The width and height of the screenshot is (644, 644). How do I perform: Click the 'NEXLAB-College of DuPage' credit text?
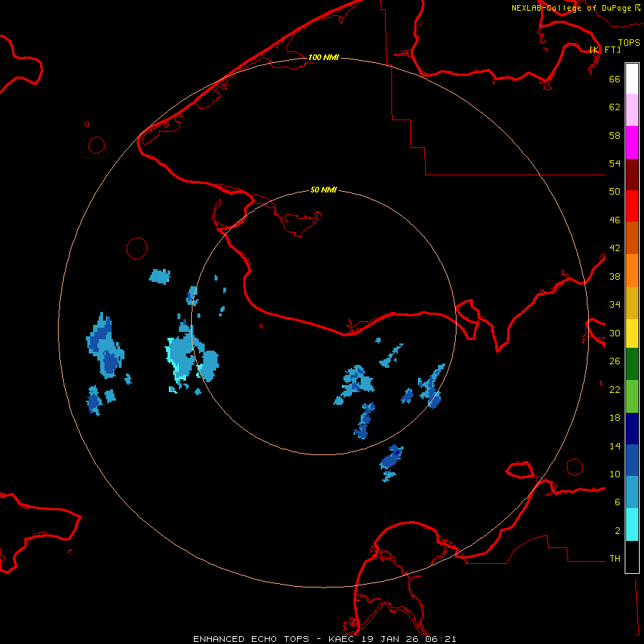point(571,8)
